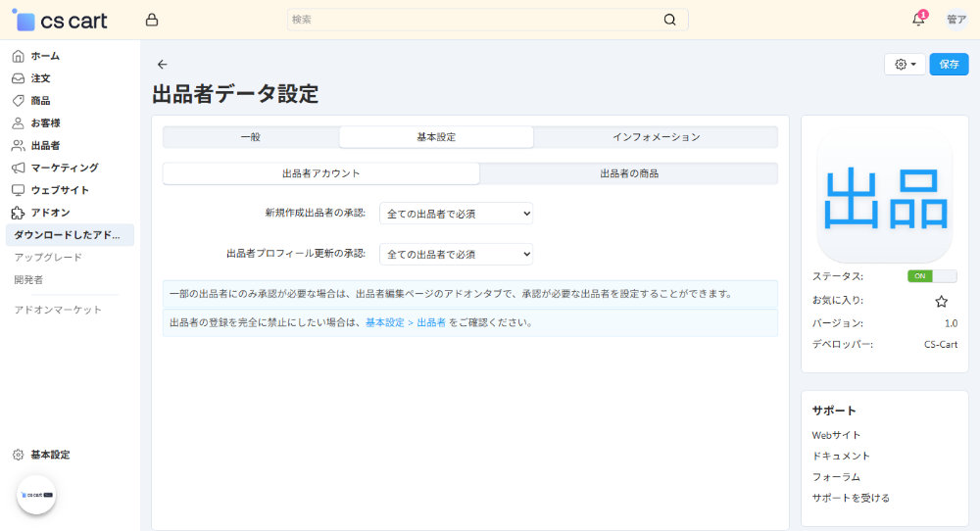Switch to the インフォメーション tab

point(657,137)
